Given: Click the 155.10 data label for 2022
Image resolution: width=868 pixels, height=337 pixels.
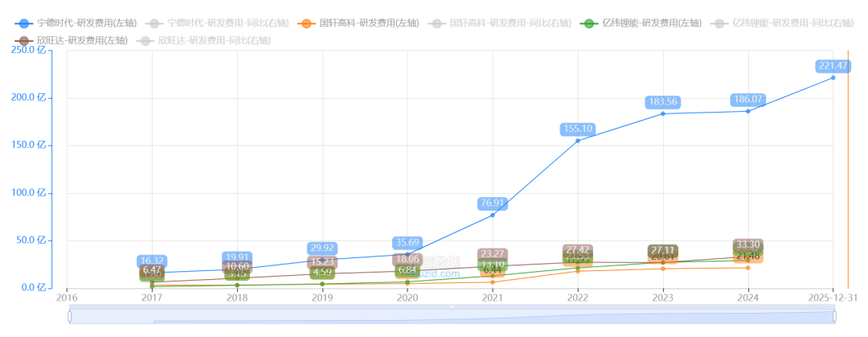Looking at the screenshot, I should click(x=577, y=129).
